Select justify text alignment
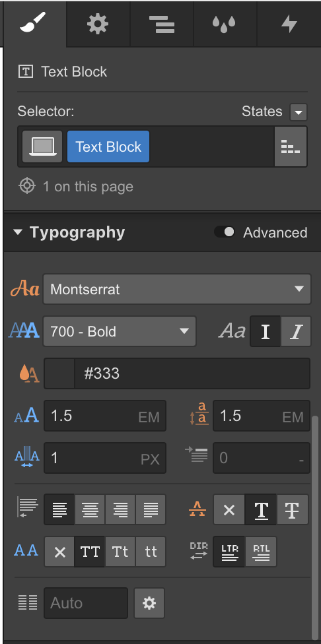The height and width of the screenshot is (644, 321). [151, 509]
